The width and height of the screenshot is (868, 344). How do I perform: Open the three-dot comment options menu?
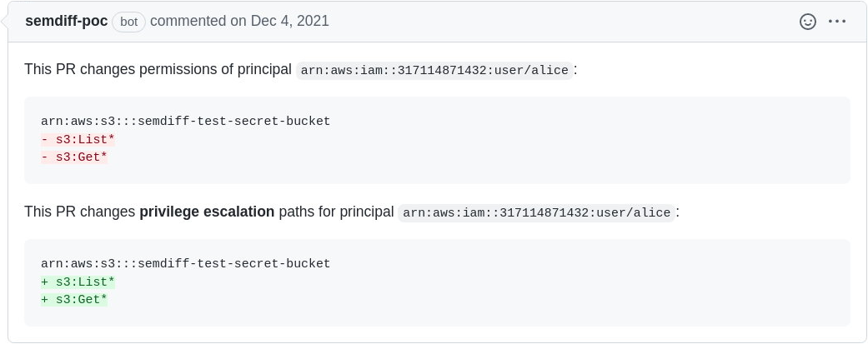click(x=837, y=22)
